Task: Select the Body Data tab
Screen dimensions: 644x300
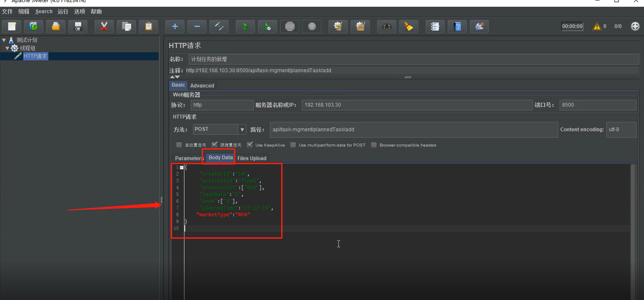Action: 221,157
